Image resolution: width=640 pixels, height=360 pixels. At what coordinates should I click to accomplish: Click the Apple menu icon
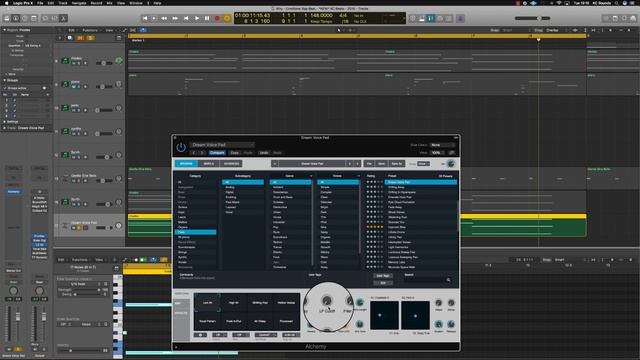coord(6,3)
